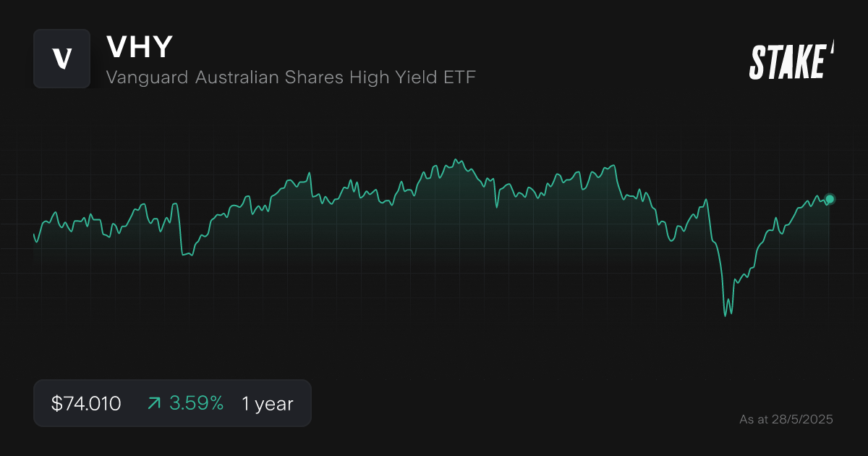
Task: Click the As at 28/5/2025 date text
Action: [786, 419]
